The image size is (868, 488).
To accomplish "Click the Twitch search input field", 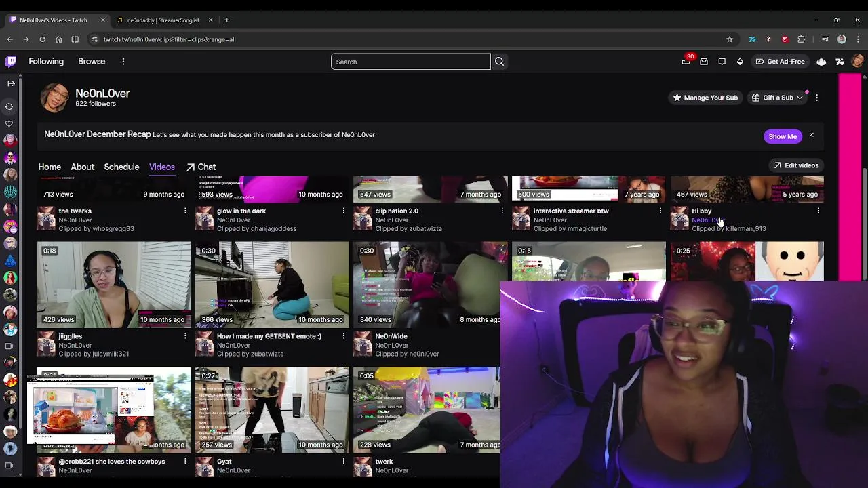I will [410, 62].
